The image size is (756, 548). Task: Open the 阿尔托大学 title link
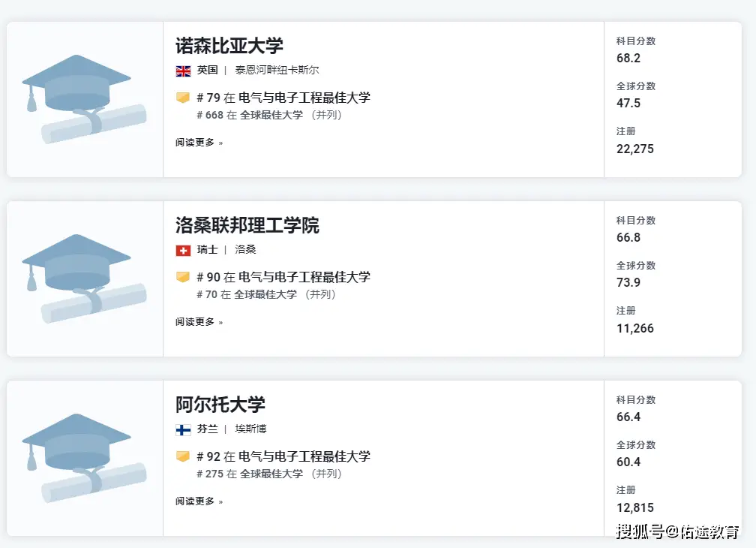220,405
